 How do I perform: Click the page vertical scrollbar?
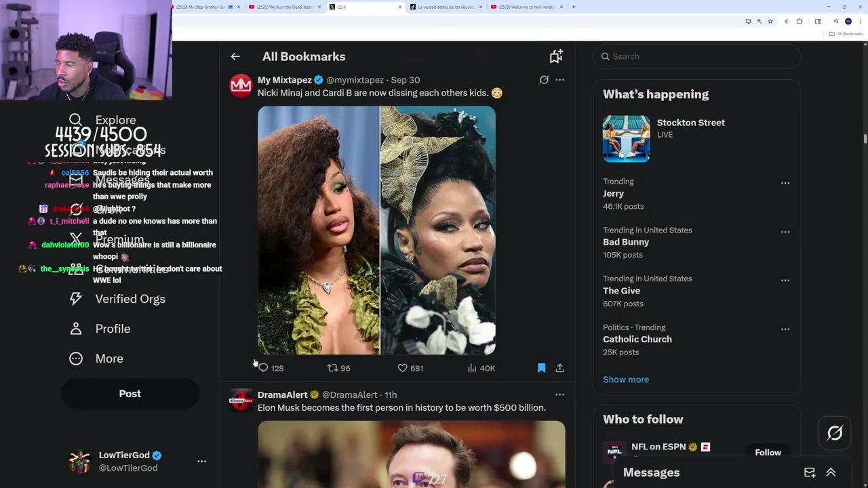(865, 139)
